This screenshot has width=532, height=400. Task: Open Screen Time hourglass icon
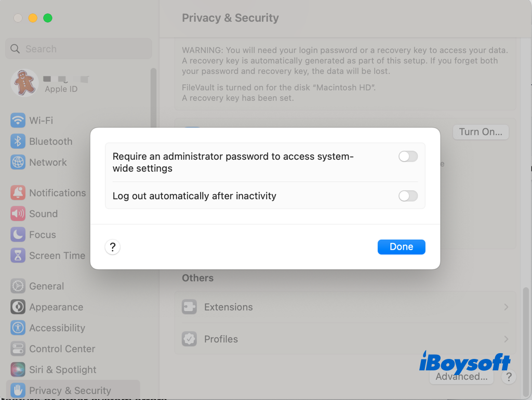coord(18,255)
